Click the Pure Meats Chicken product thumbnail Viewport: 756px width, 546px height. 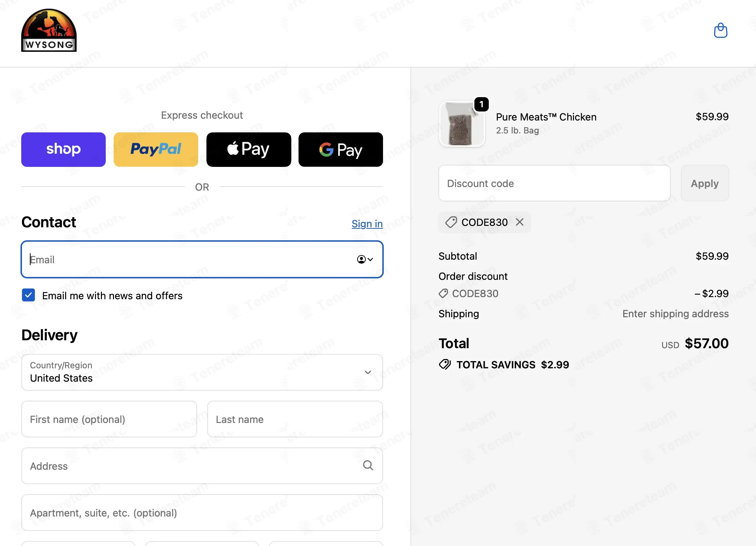coord(462,124)
